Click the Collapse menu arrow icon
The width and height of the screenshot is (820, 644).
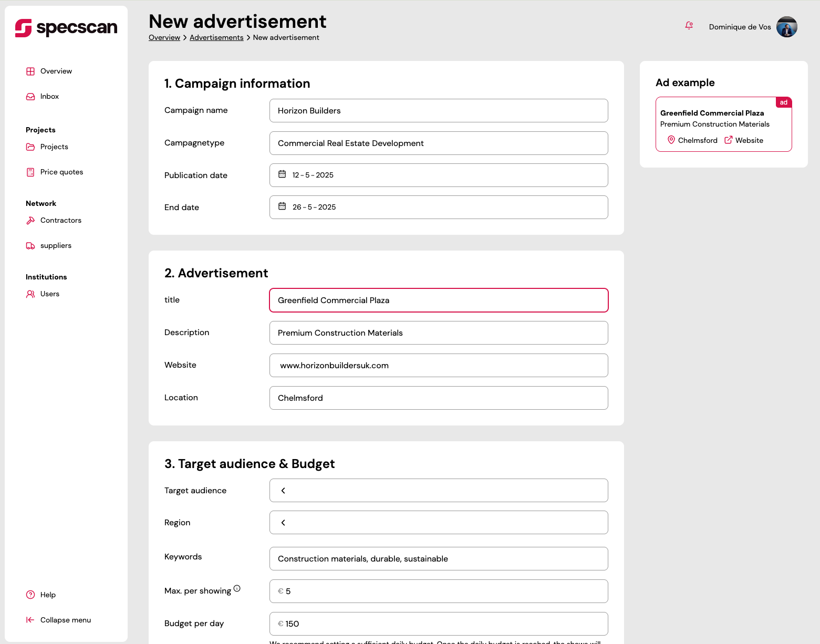(x=30, y=620)
